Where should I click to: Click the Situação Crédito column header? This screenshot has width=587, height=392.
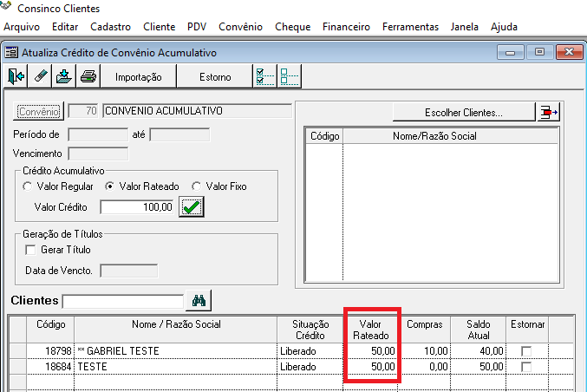310,330
